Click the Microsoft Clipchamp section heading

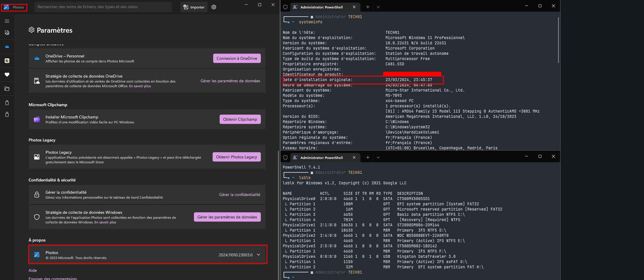48,105
